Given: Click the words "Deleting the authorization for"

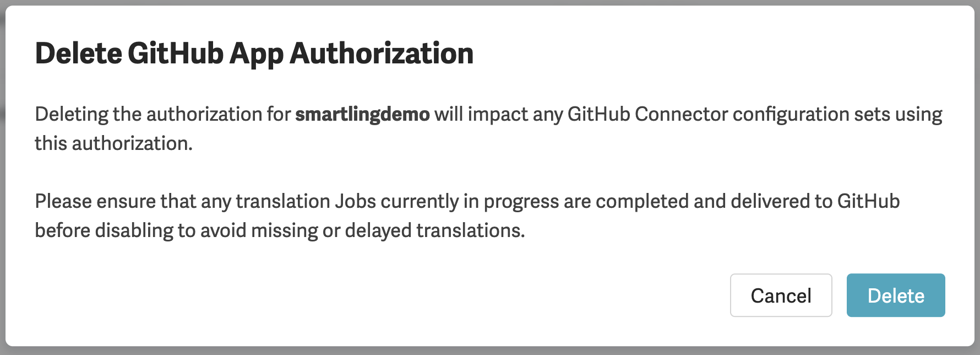Looking at the screenshot, I should [x=162, y=114].
